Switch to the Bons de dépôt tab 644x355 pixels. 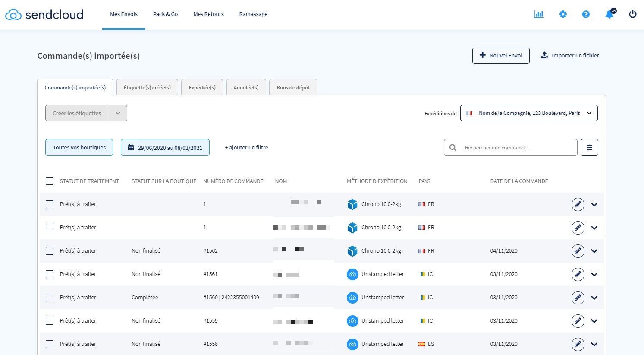[x=293, y=87]
